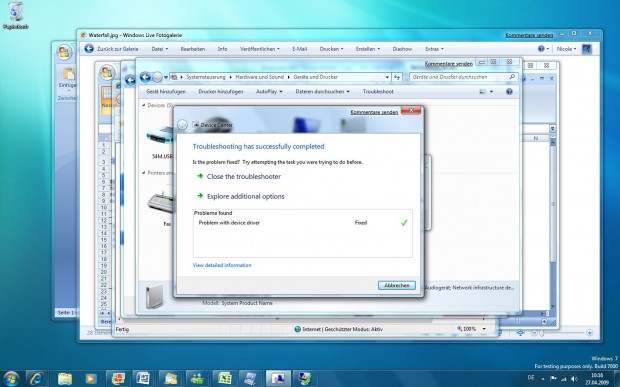Launch Internet Explorer from the taskbar
This screenshot has height=387, width=620.
(x=36, y=379)
